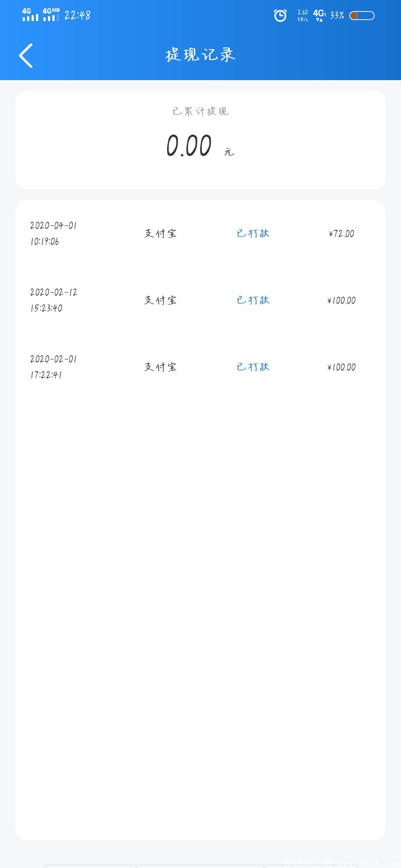Tap the first 4G signal bars icon
401x868 pixels.
pyautogui.click(x=30, y=15)
